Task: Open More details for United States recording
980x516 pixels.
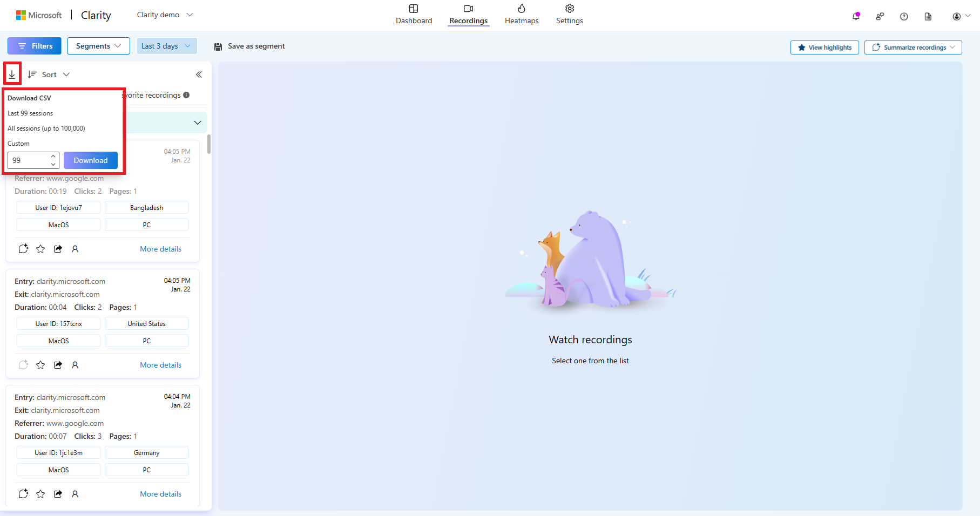Action: pyautogui.click(x=161, y=365)
